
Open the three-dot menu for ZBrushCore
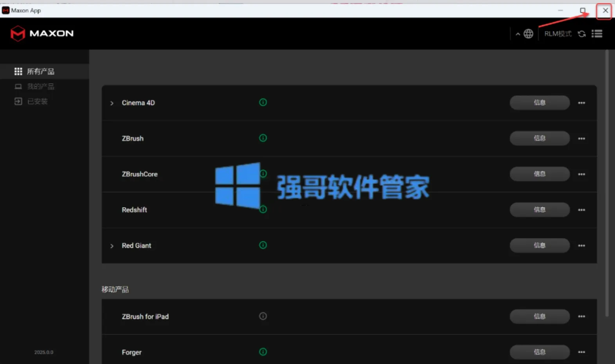pyautogui.click(x=582, y=174)
